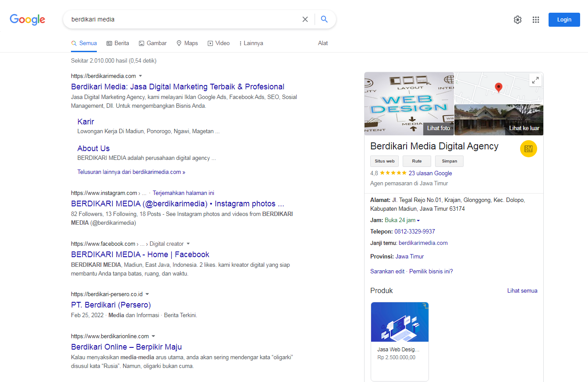
Task: Open the Karir sitelink
Action: click(x=85, y=122)
